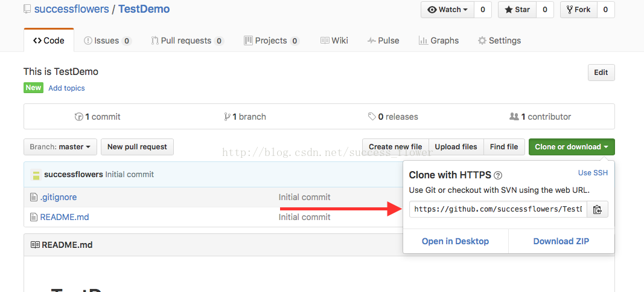Click the tag icon beside 0 releases
This screenshot has height=292, width=644.
click(372, 117)
